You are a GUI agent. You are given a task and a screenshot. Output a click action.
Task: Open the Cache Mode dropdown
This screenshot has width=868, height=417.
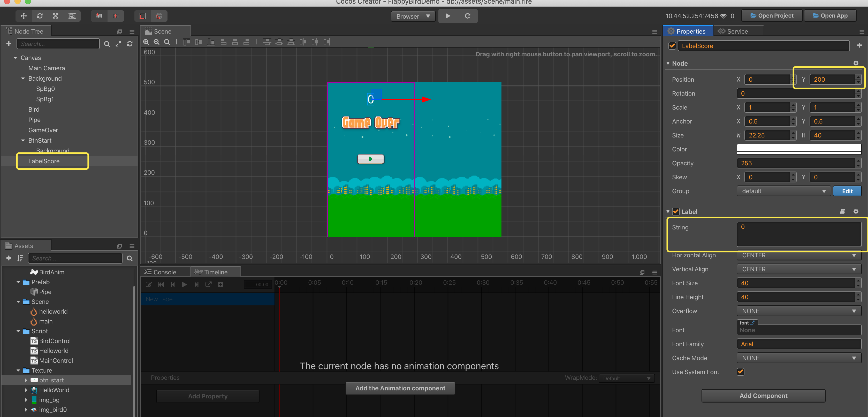point(799,358)
